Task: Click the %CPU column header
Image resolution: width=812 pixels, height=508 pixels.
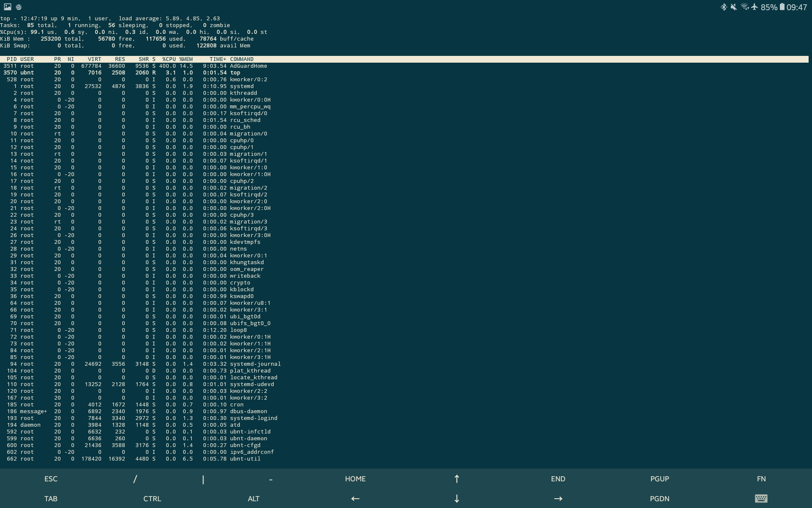Action: point(169,59)
